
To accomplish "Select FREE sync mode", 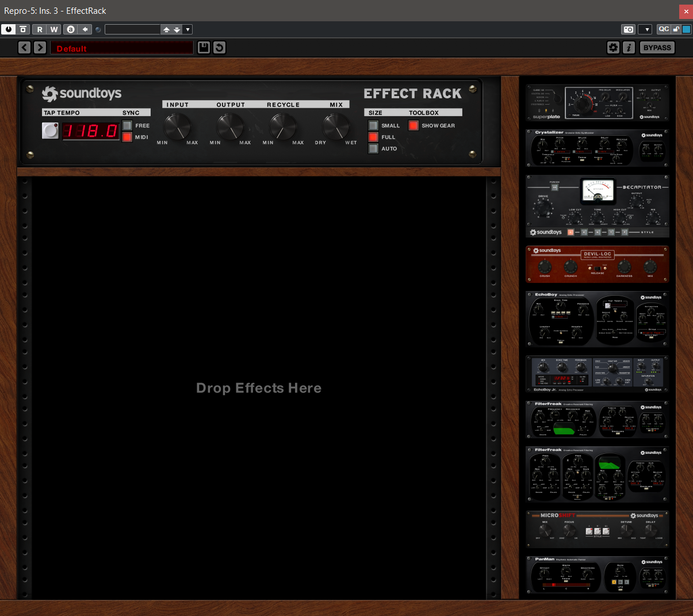I will [127, 125].
